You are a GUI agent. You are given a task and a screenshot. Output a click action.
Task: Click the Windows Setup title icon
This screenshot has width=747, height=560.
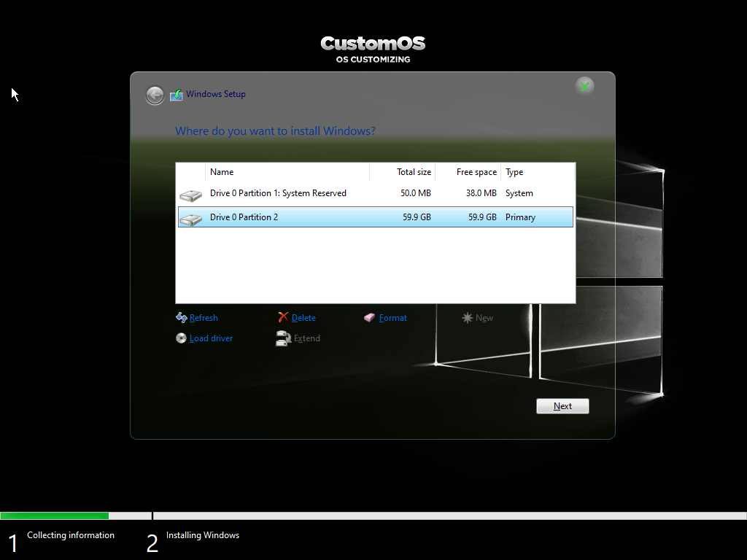coord(176,95)
